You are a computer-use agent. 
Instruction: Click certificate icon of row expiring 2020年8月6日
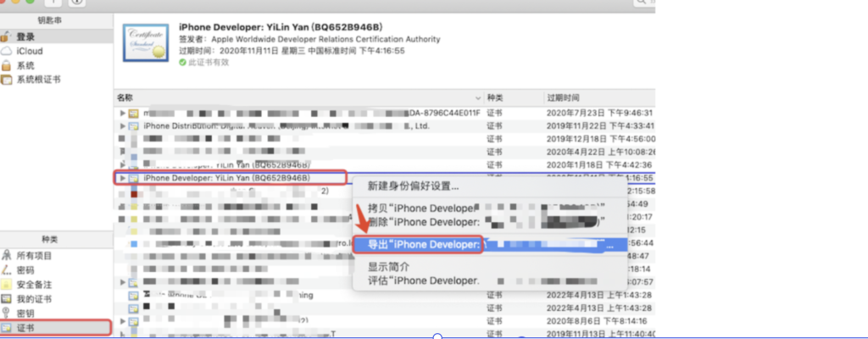(x=133, y=321)
